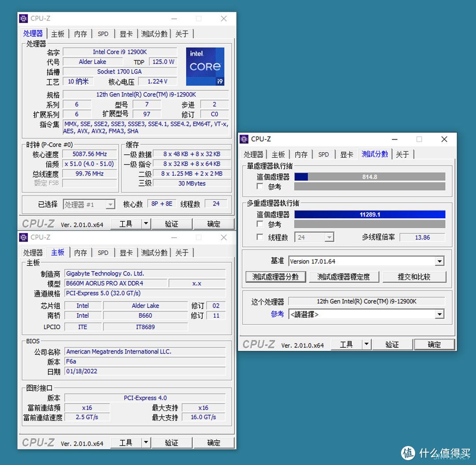Open 主板 tab in benchmark window
This screenshot has height=465, width=476.
(x=278, y=155)
